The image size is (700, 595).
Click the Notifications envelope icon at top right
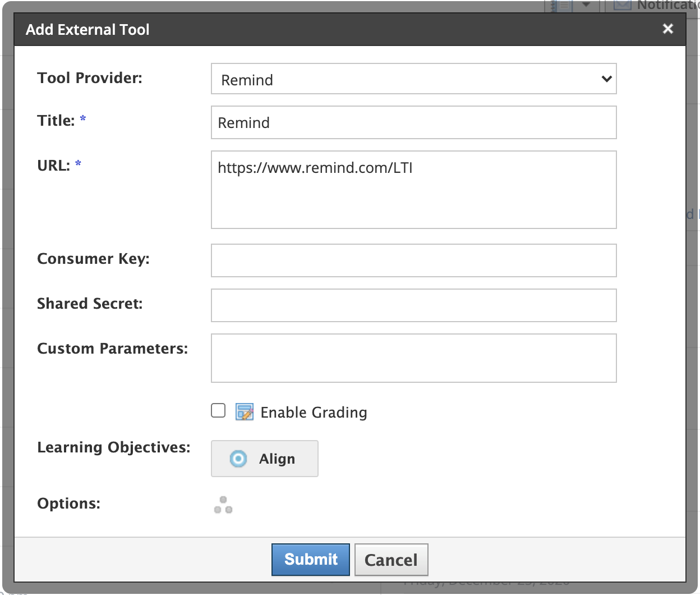[621, 6]
